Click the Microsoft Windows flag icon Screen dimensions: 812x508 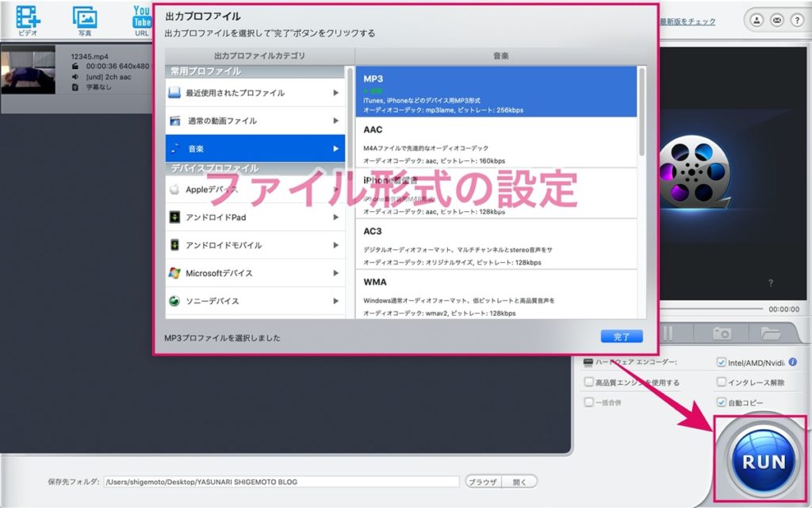tap(174, 273)
